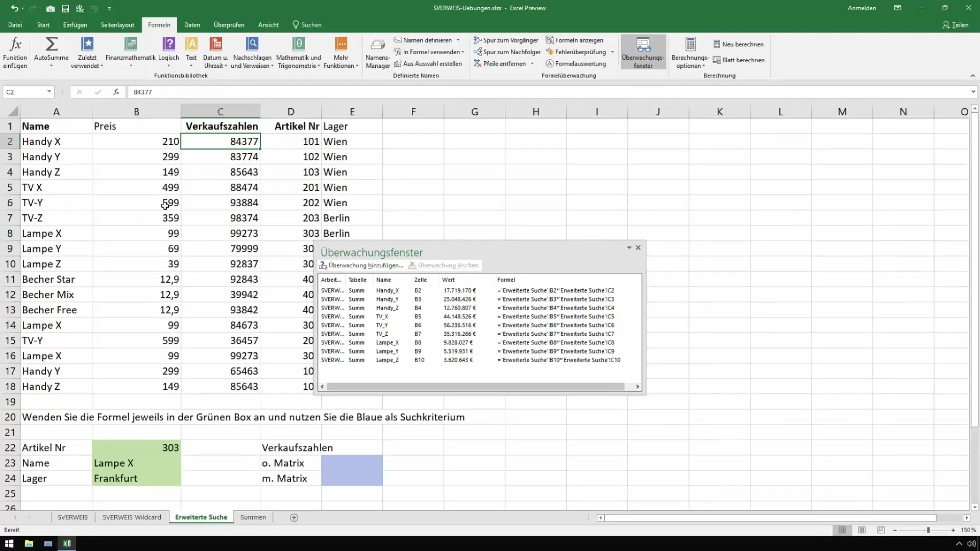
Task: Open Datum u. Uhrzeit functions
Action: [x=215, y=53]
